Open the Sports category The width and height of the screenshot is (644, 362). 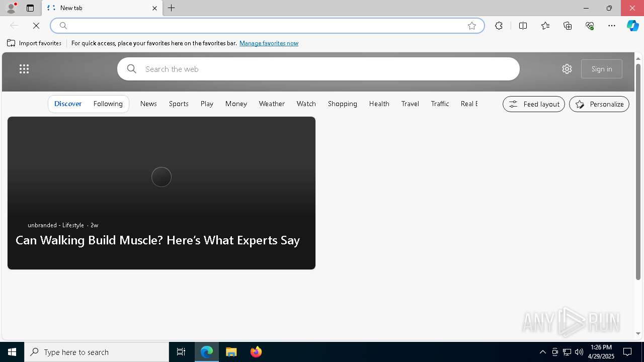tap(179, 104)
